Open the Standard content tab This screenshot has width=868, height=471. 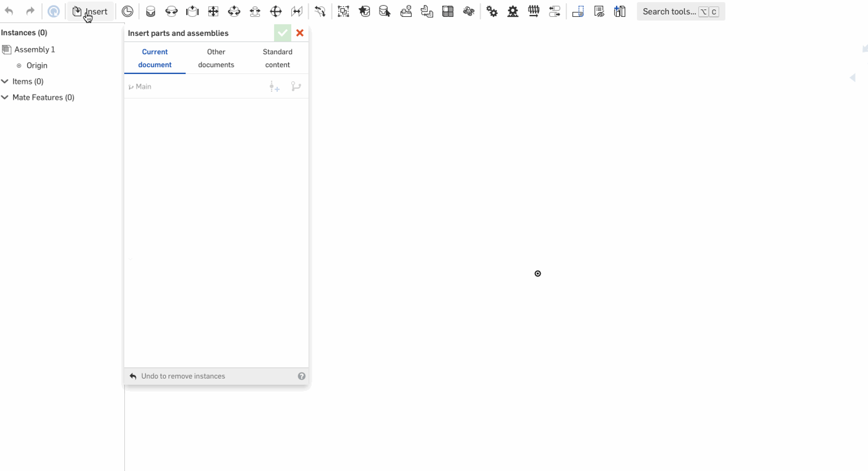[277, 58]
